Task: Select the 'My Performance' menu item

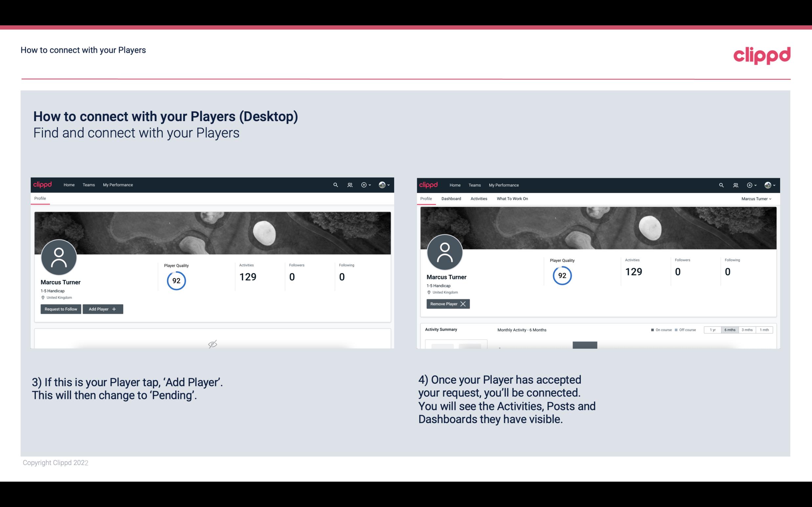Action: click(118, 185)
